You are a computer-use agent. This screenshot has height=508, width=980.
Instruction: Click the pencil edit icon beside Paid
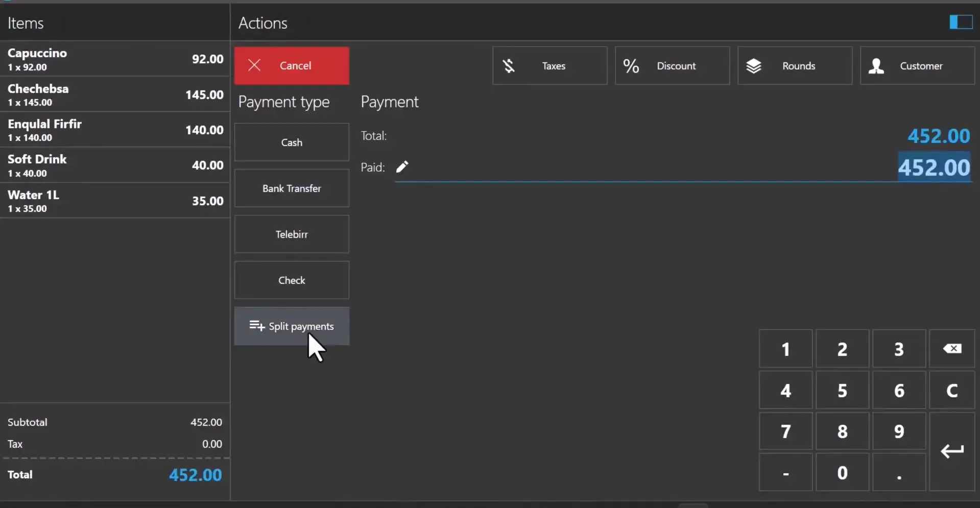402,166
